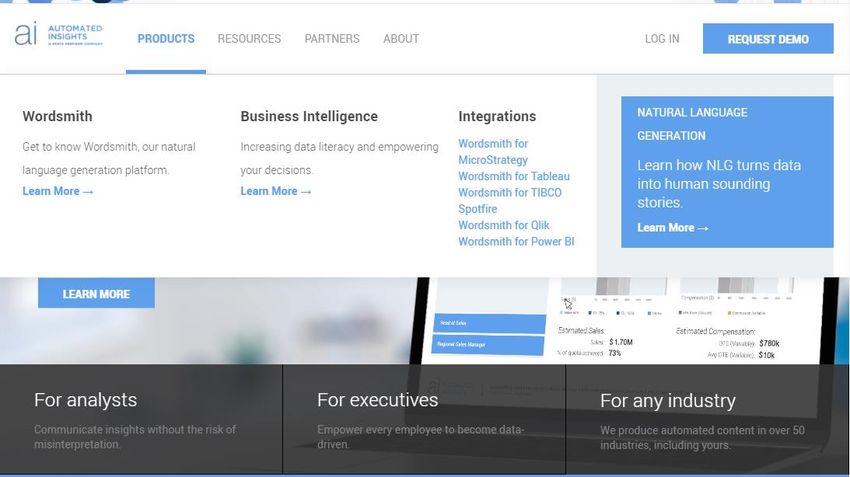
Task: Open the Partners menu
Action: (x=332, y=38)
